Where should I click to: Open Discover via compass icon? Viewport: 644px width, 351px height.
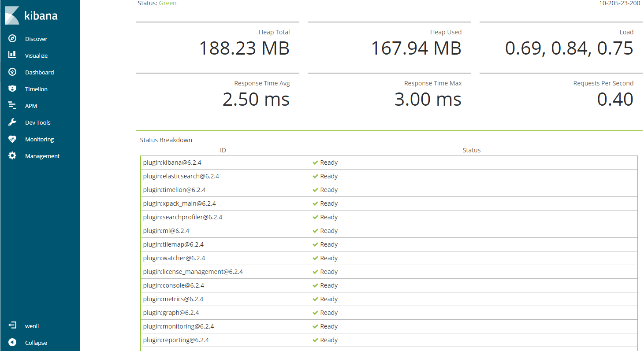pos(12,39)
